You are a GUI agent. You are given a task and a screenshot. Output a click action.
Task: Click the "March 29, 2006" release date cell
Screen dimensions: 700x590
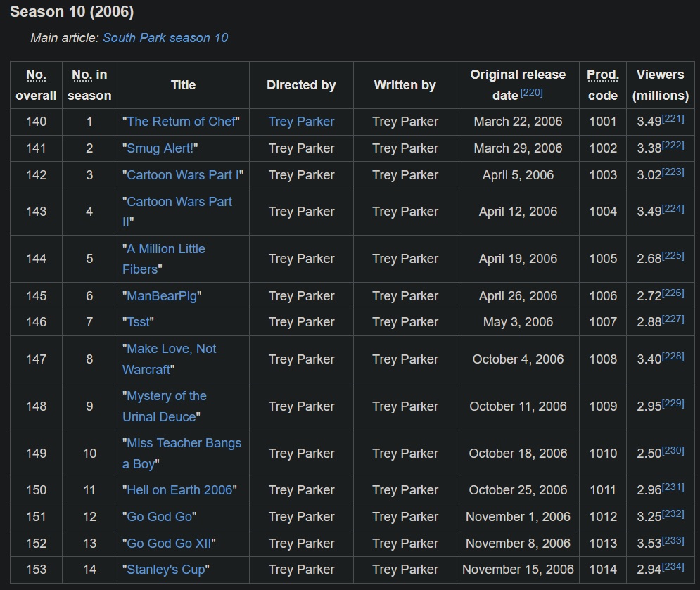tap(518, 148)
